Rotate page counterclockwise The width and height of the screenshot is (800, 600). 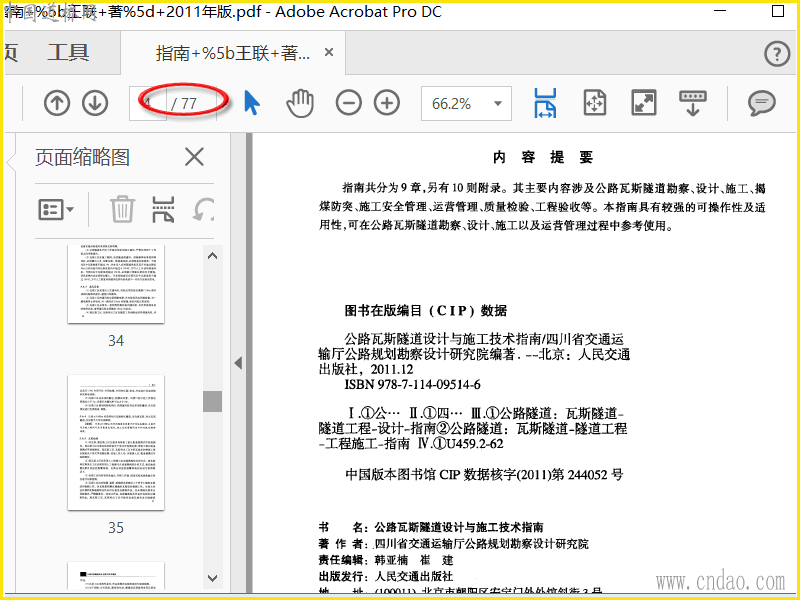coord(203,209)
